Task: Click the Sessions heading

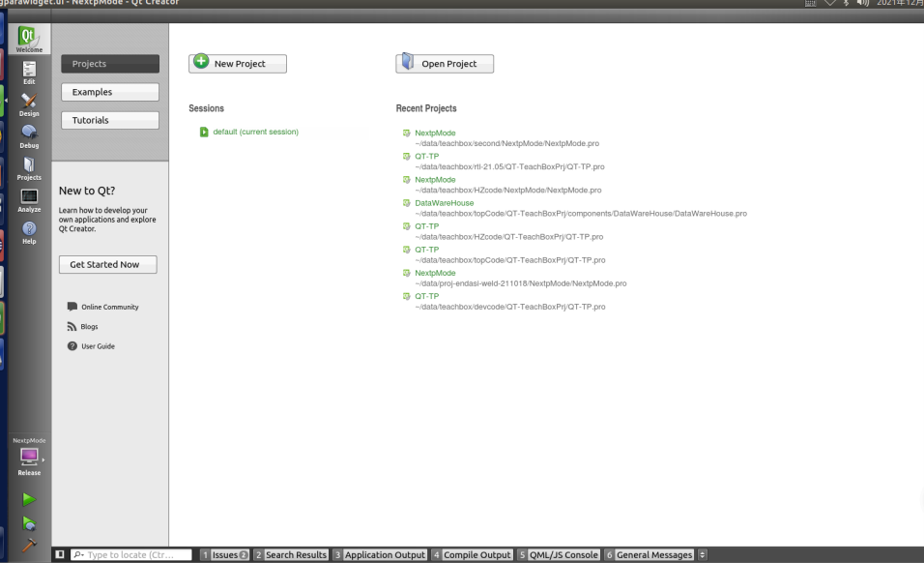Action: 206,108
